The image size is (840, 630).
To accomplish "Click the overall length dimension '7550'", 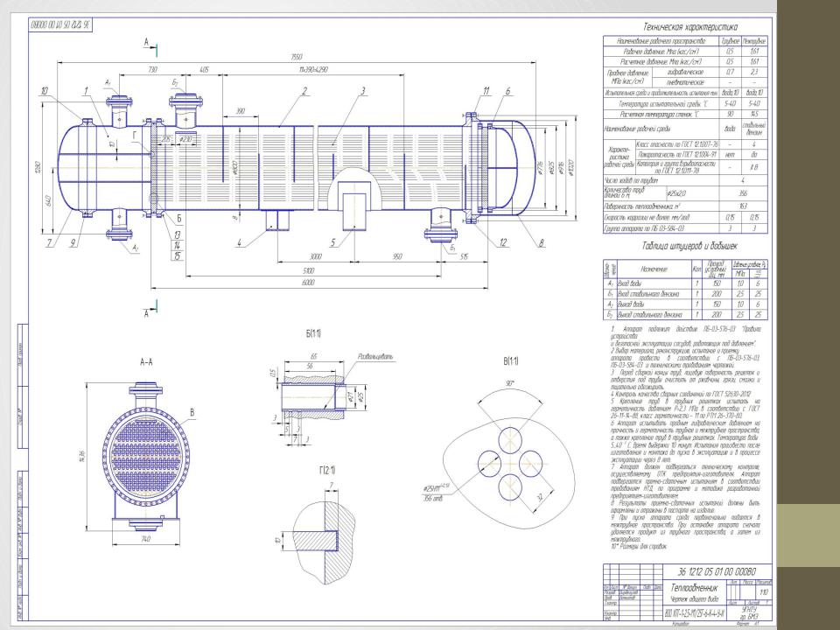I will tap(297, 57).
